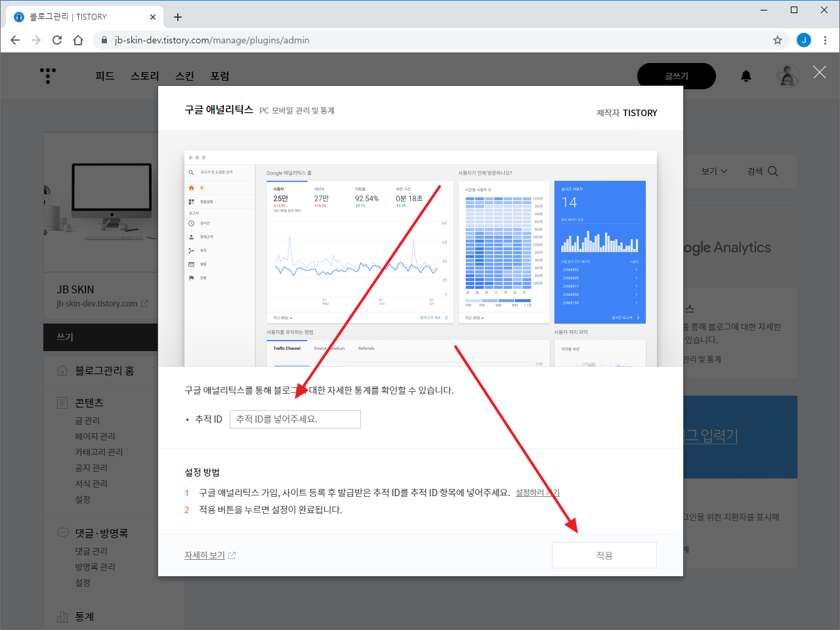840x630 pixels.
Task: Open the user profile picture menu
Action: (x=788, y=76)
